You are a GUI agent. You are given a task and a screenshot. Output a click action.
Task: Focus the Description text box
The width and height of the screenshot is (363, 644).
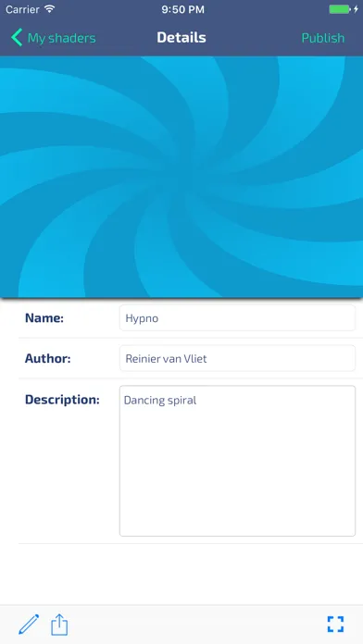point(237,461)
